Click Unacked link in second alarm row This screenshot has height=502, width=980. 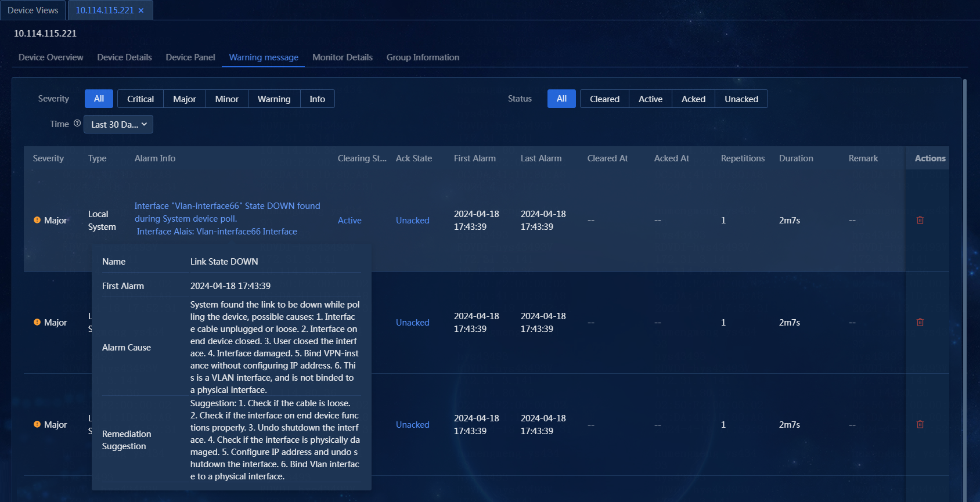[413, 322]
